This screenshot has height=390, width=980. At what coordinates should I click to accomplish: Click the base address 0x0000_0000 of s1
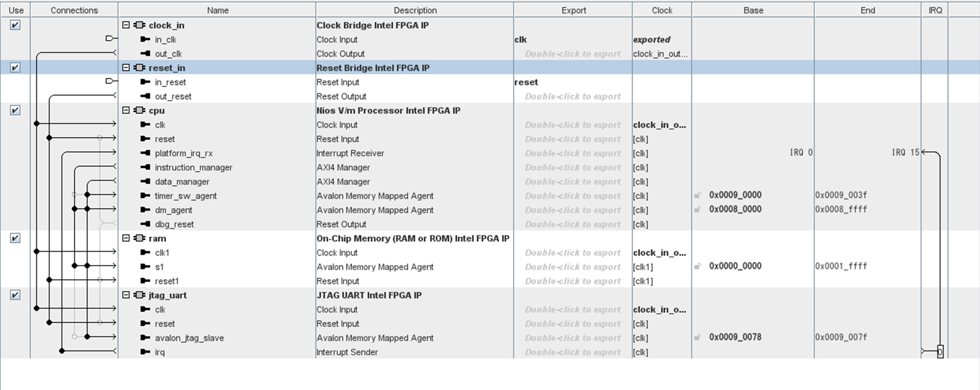[x=734, y=267]
